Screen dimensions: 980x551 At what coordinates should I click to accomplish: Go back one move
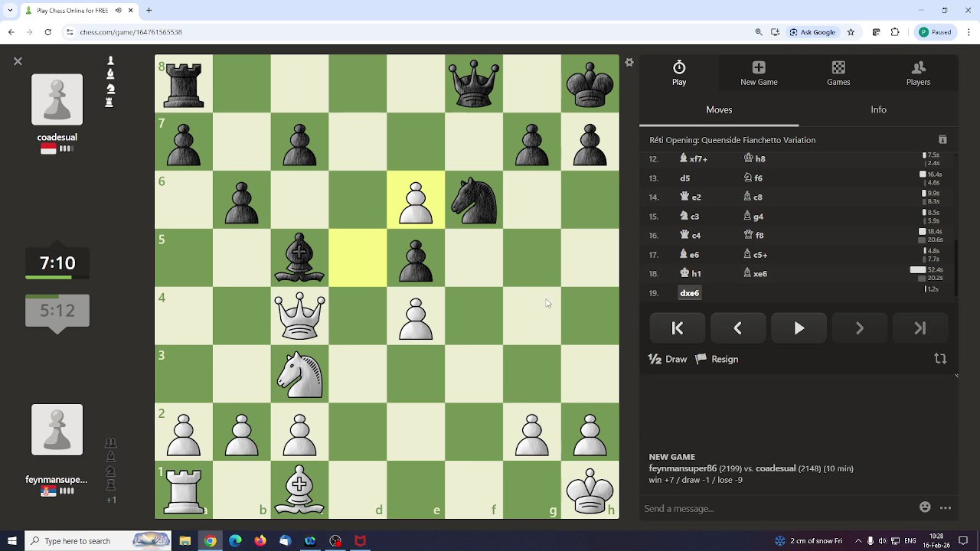[x=738, y=328]
